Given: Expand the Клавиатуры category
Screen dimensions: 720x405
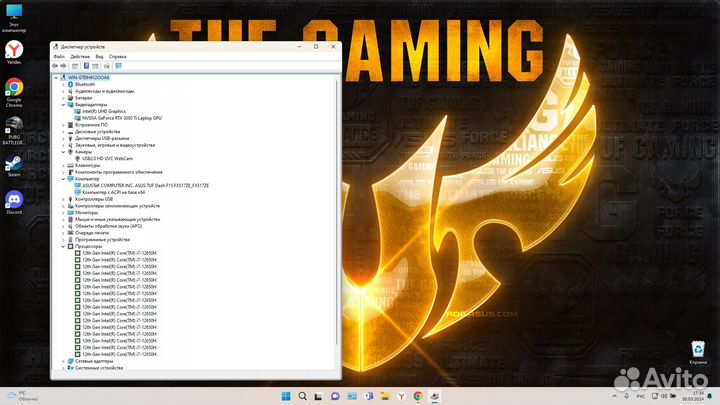Looking at the screenshot, I should [63, 165].
